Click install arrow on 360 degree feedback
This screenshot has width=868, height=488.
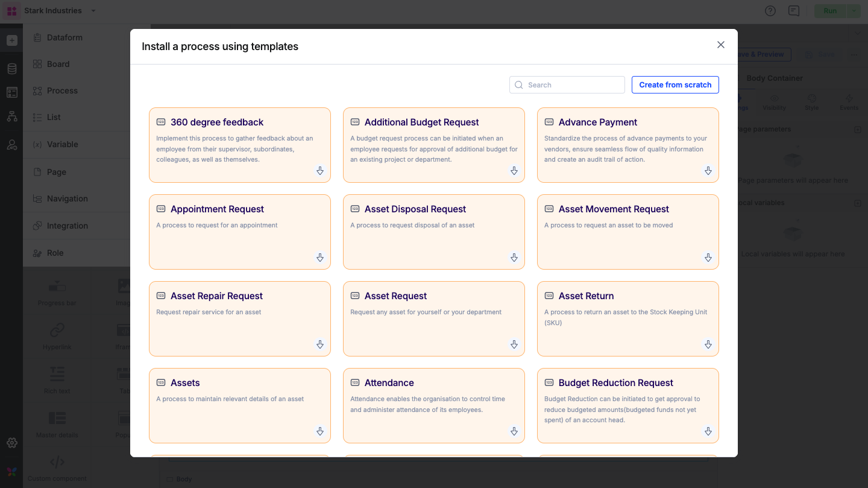tap(320, 171)
